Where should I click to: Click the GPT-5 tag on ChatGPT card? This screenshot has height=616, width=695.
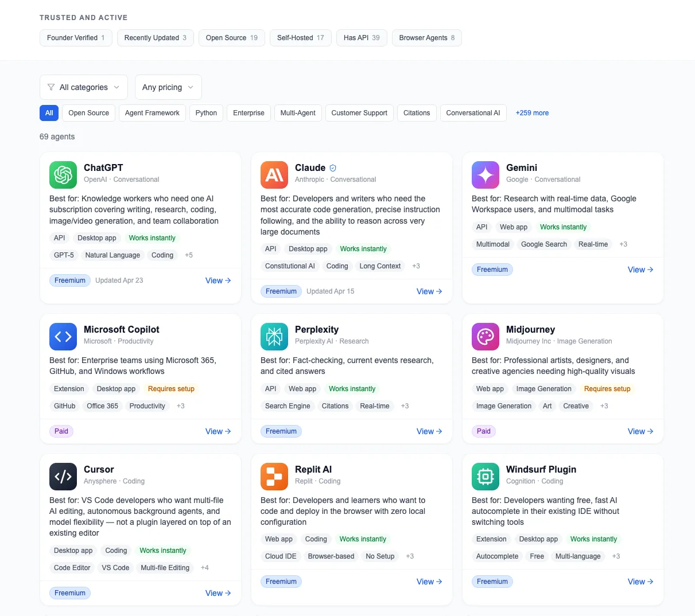(x=64, y=255)
